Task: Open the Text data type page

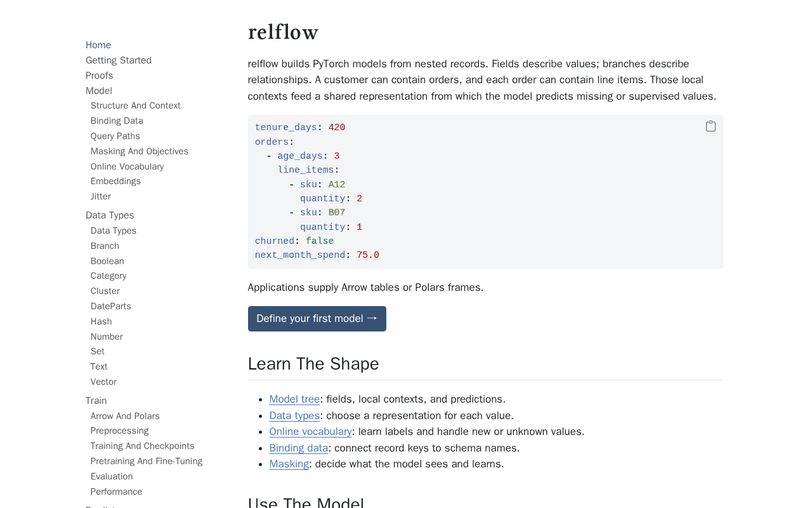Action: click(x=99, y=366)
